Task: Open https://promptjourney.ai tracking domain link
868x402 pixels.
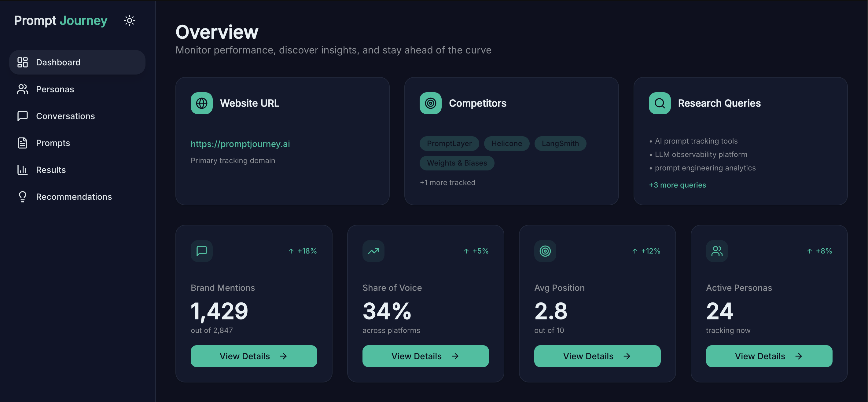Action: pos(240,144)
